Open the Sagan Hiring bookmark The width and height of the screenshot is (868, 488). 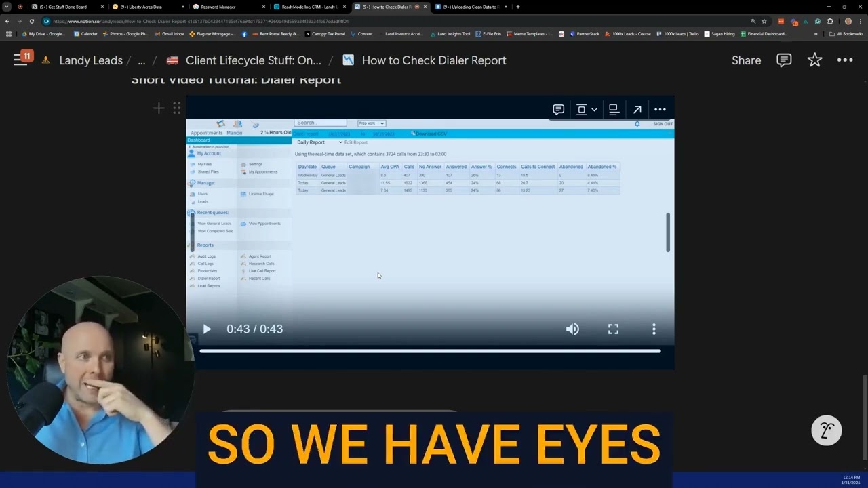(x=719, y=33)
